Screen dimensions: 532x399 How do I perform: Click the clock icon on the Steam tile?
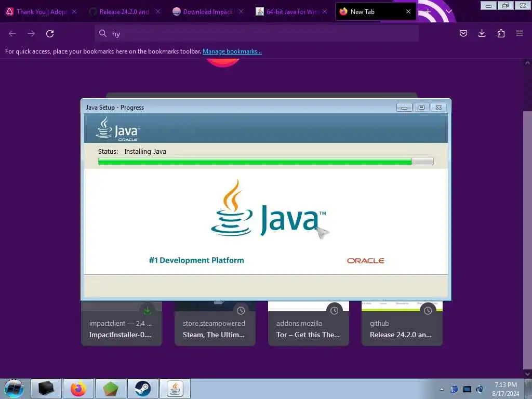[x=241, y=311]
